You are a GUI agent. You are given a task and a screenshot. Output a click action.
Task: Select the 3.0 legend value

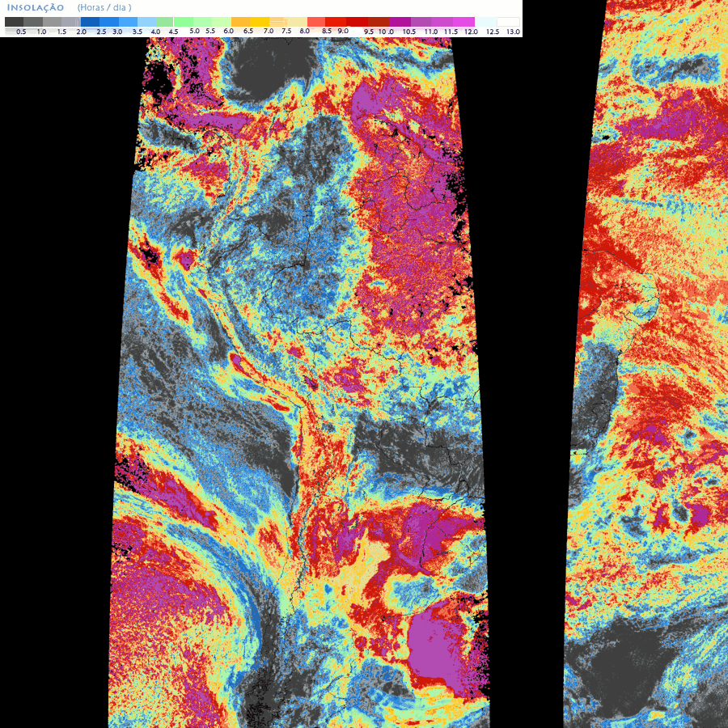tap(117, 32)
